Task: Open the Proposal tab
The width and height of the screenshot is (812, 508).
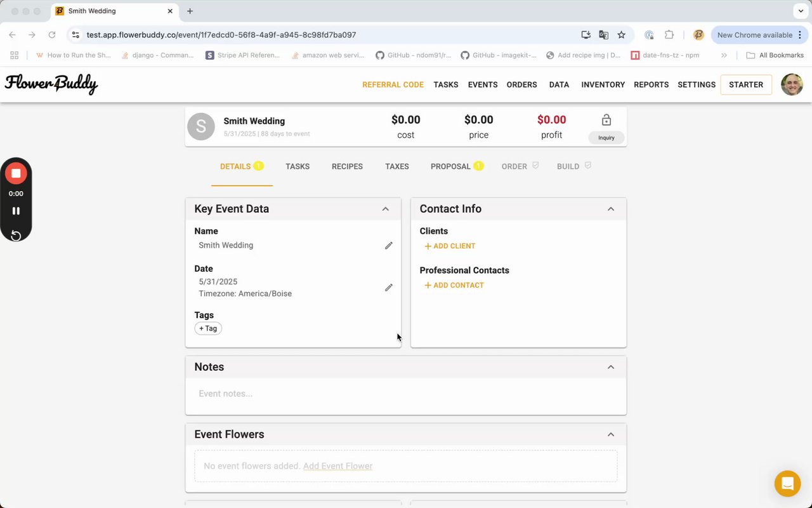Action: coord(457,166)
